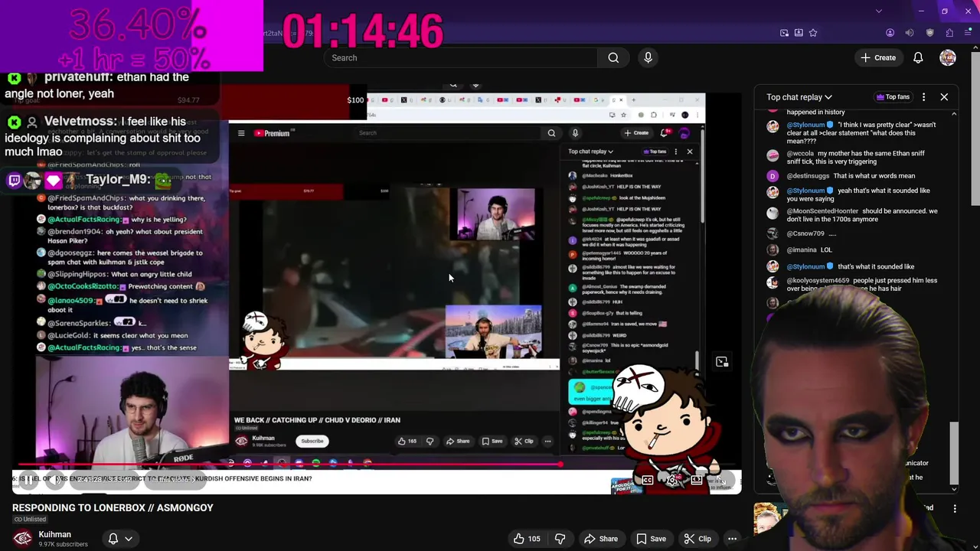This screenshot has width=980, height=551.
Task: Toggle theater mode in the player
Action: pyautogui.click(x=697, y=480)
